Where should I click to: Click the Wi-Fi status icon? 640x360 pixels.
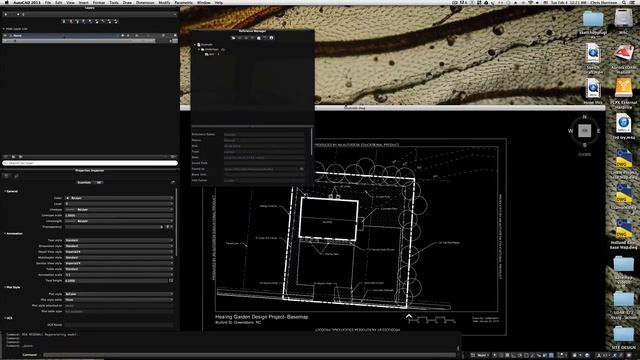[x=531, y=2]
